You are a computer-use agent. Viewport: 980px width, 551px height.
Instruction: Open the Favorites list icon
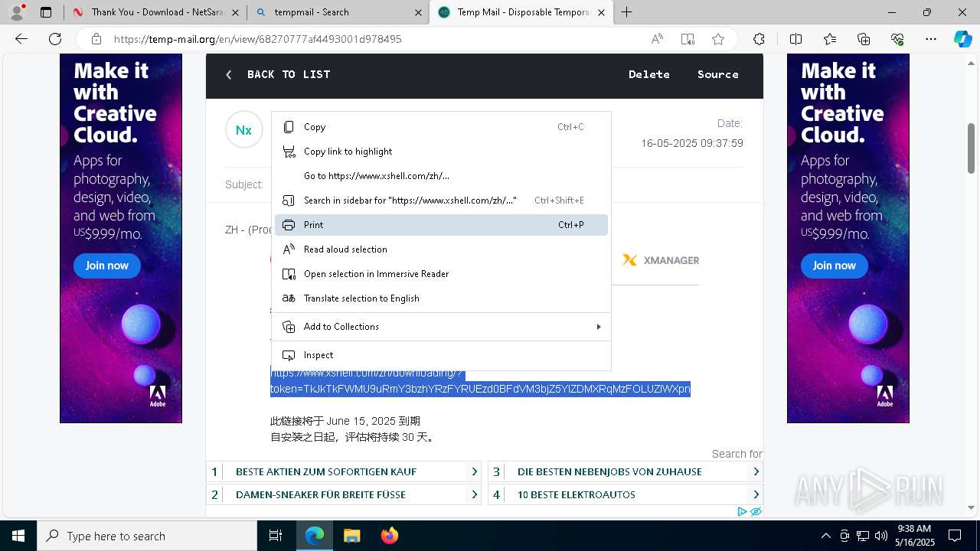(x=830, y=39)
